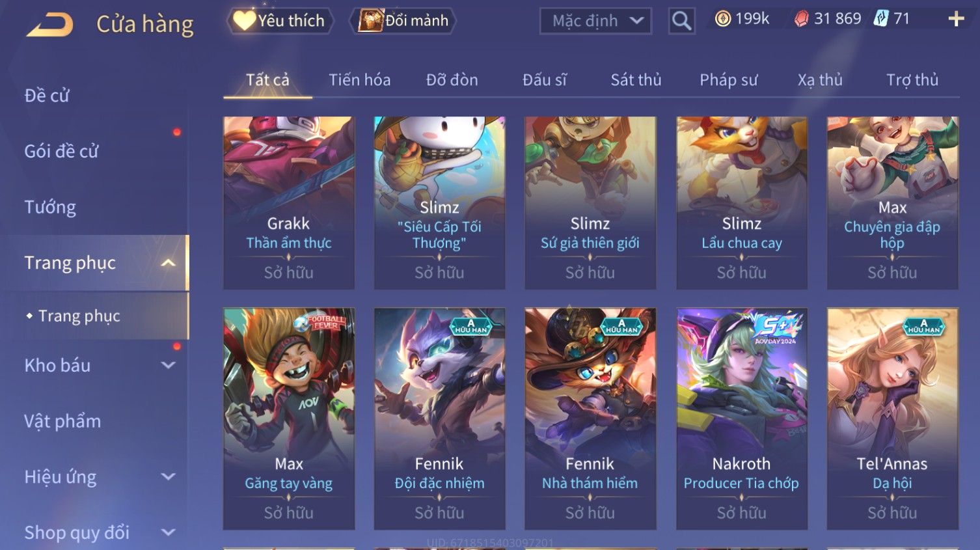The width and height of the screenshot is (980, 550).
Task: Open Yêu thích heart favorites
Action: (280, 21)
